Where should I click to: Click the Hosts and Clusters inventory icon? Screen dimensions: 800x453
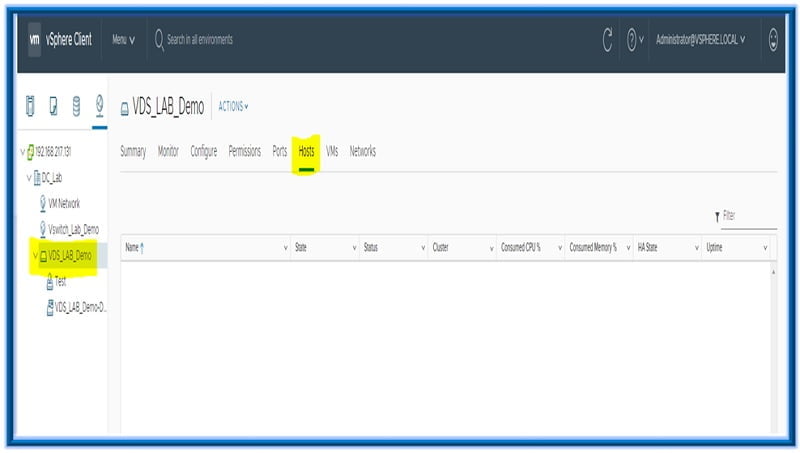(x=30, y=106)
